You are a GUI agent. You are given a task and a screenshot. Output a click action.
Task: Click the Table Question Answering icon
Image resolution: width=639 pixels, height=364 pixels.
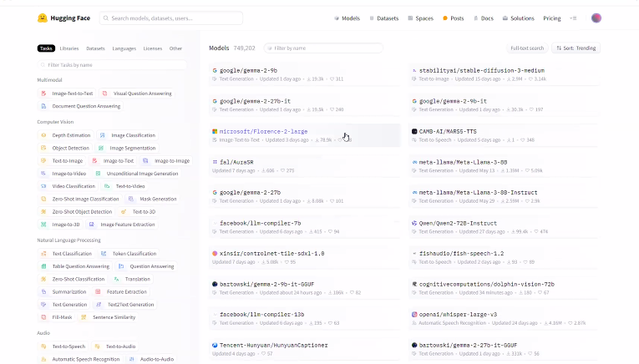[x=43, y=266]
